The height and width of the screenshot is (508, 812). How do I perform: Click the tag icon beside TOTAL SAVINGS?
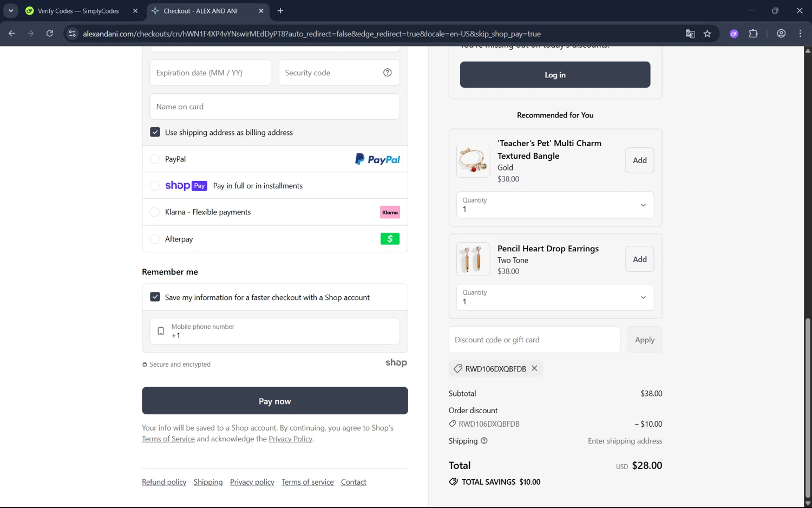(454, 481)
